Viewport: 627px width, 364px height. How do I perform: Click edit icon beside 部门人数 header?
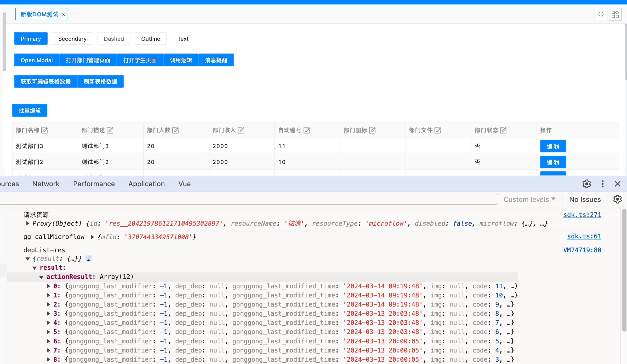[176, 130]
